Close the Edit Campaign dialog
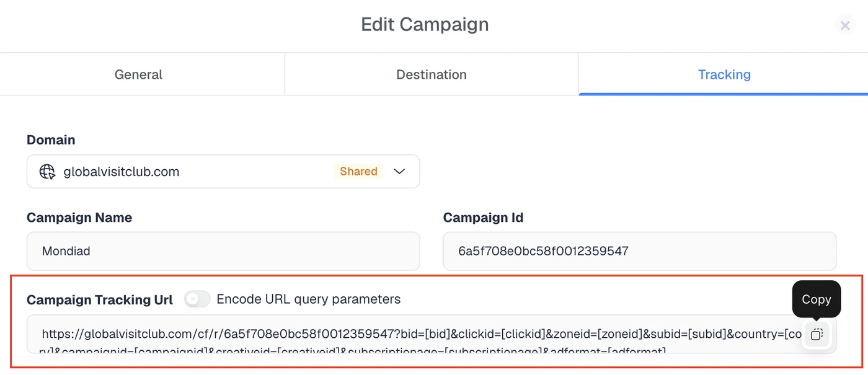This screenshot has height=375, width=868. [844, 25]
